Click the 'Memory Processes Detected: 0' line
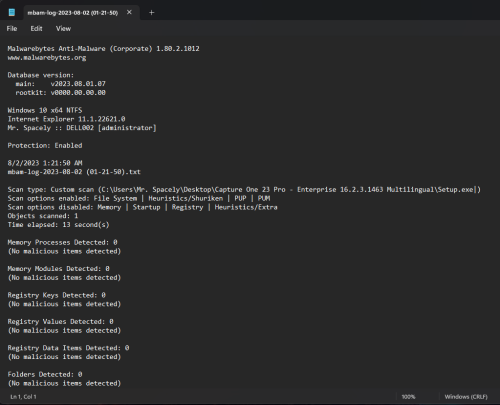 [x=62, y=242]
